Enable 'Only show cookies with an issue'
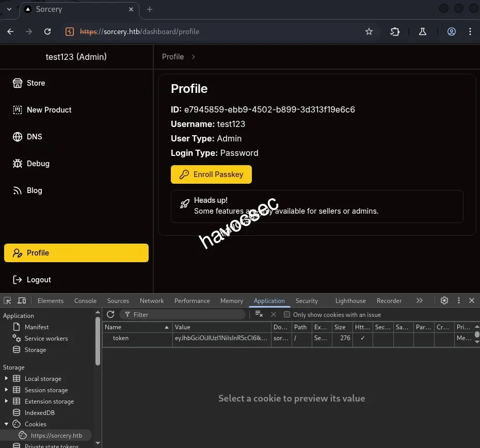Screen dimensions: 480x448 click(287, 315)
